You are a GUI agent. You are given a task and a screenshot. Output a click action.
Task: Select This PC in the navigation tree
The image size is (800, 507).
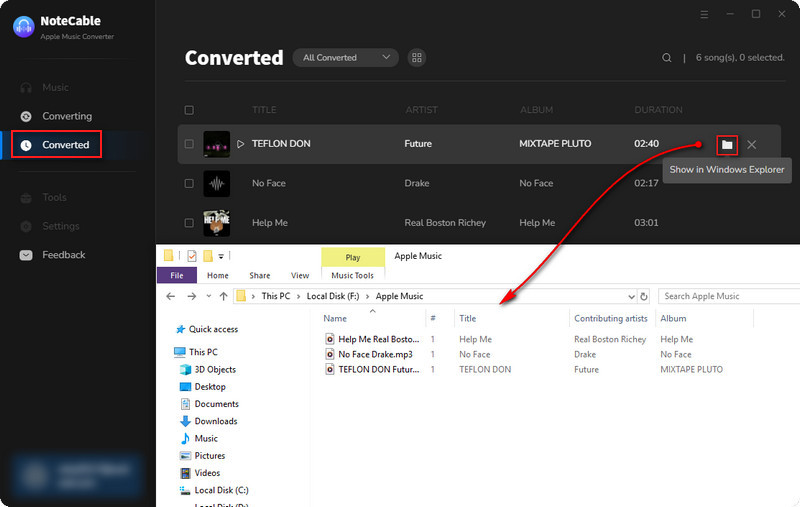coord(196,352)
